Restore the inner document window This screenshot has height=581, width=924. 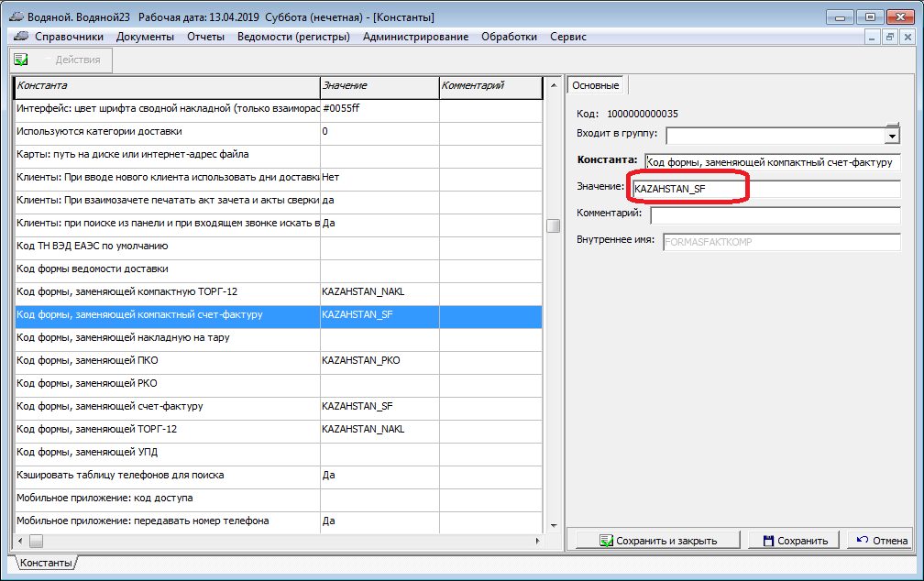[x=889, y=37]
